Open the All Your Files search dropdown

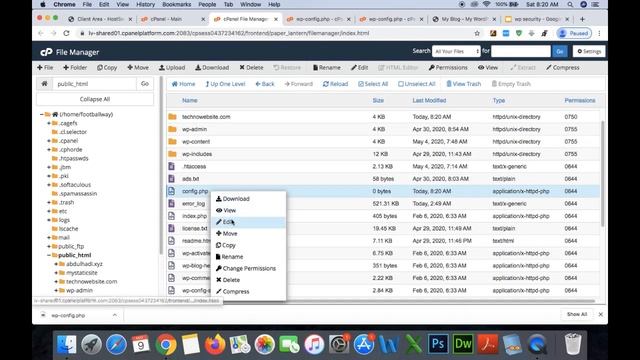456,51
